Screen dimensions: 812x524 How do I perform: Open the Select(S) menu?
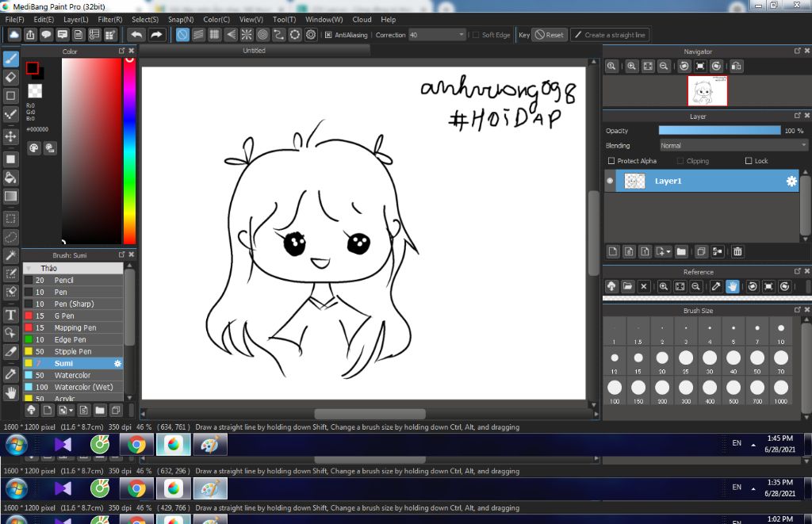pyautogui.click(x=145, y=20)
